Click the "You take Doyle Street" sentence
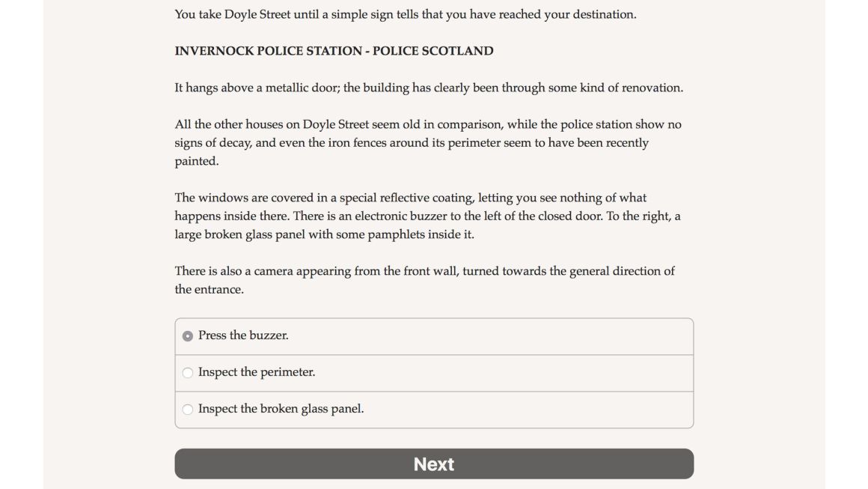868x489 pixels. (x=406, y=14)
